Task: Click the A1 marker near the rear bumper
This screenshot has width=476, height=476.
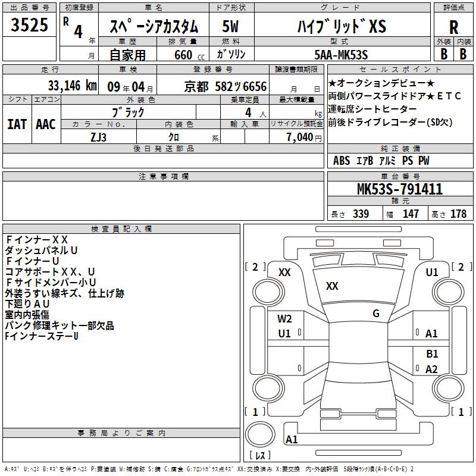Action: (x=292, y=440)
